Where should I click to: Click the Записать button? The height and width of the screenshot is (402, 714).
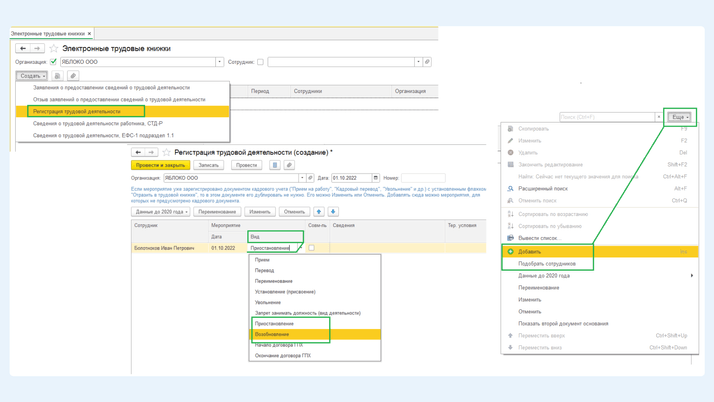(208, 165)
